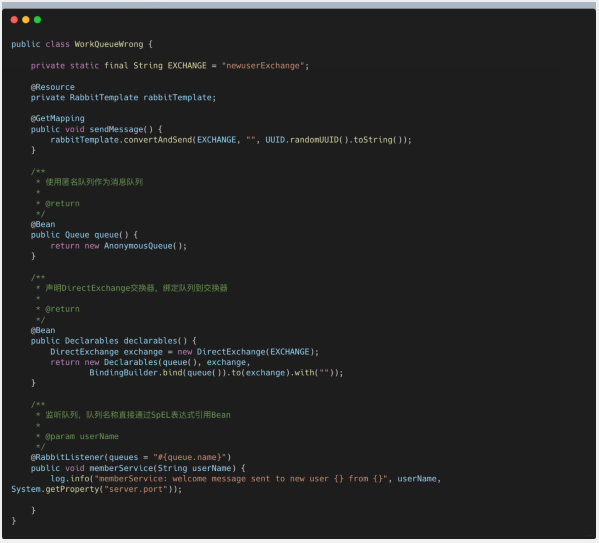The width and height of the screenshot is (599, 543).
Task: Click the 'public Declarables declarables()' line
Action: tap(113, 341)
